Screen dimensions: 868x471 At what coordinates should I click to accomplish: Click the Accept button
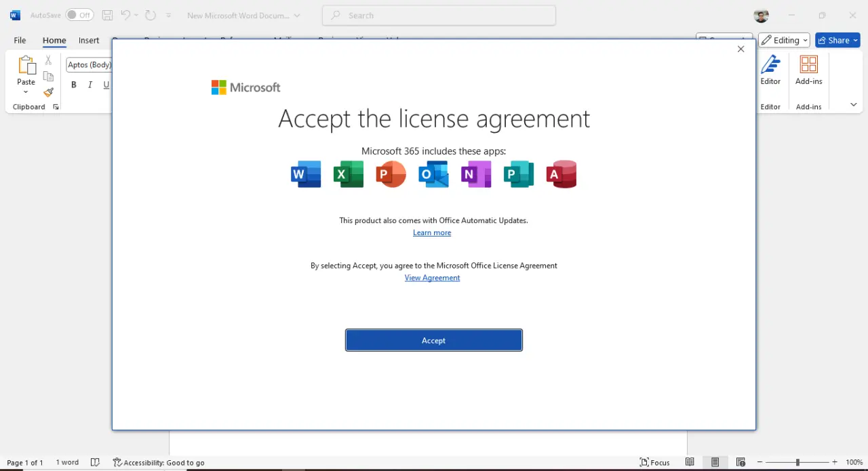tap(434, 340)
